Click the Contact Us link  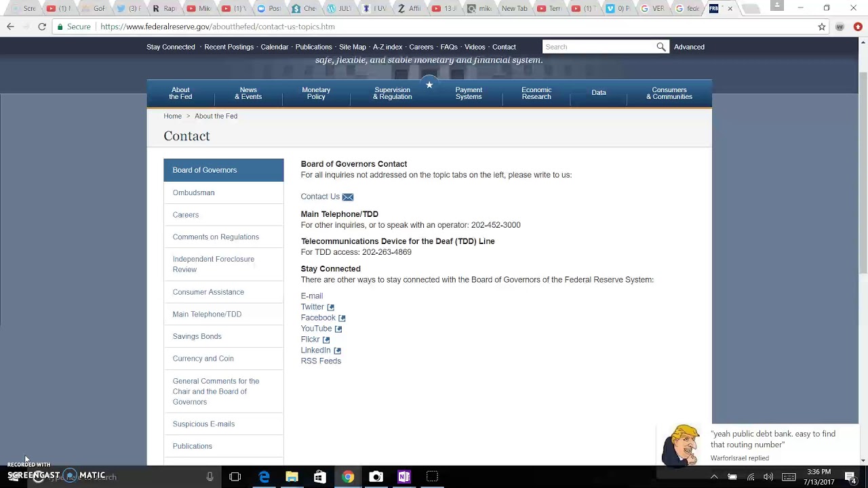(x=320, y=197)
